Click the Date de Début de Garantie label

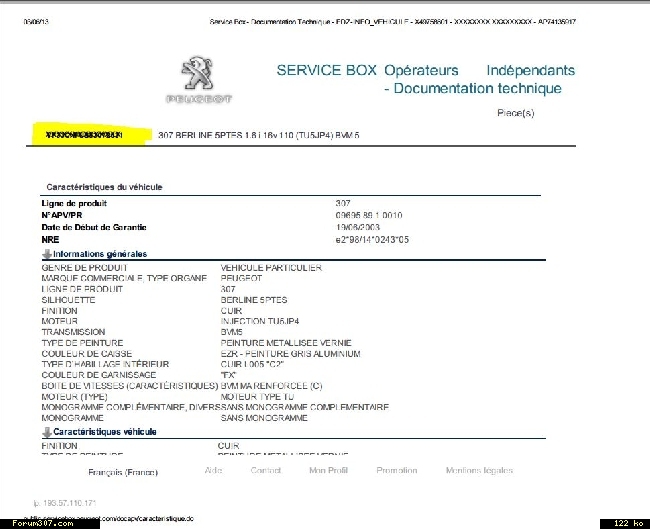click(94, 227)
